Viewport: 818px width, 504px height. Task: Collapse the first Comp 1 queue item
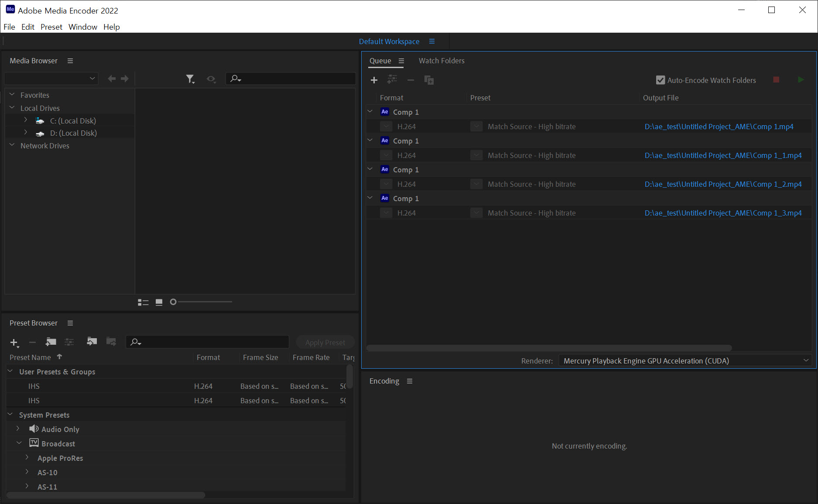(x=370, y=112)
